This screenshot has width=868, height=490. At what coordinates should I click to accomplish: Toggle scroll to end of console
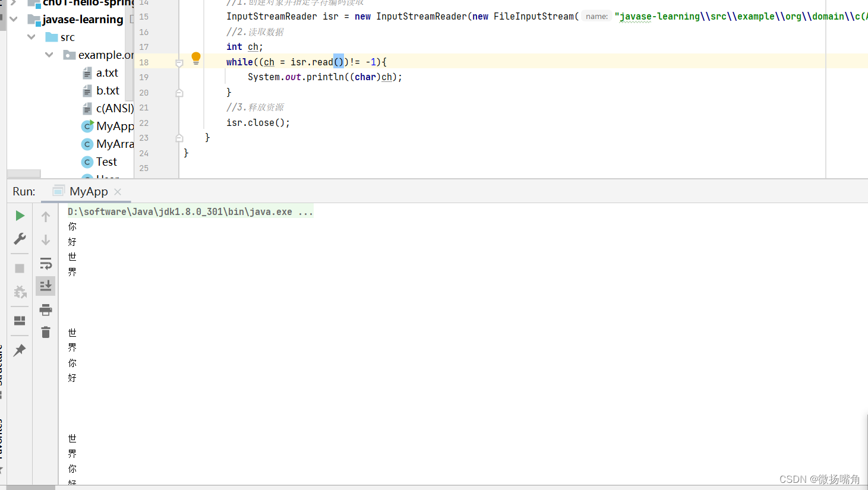click(x=46, y=286)
